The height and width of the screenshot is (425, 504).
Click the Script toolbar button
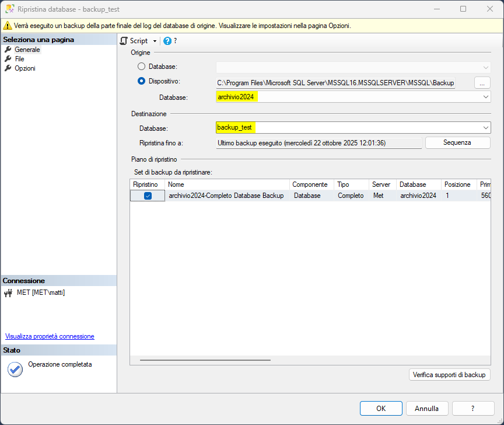tap(134, 41)
